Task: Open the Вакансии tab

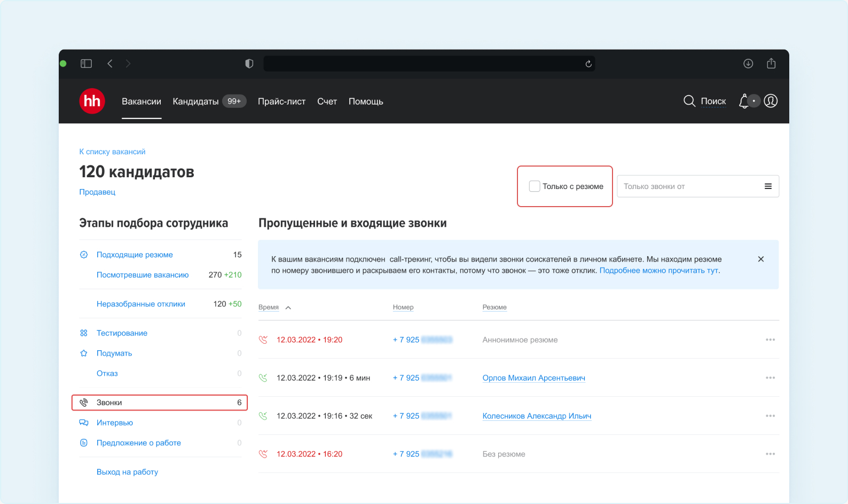Action: (x=142, y=101)
